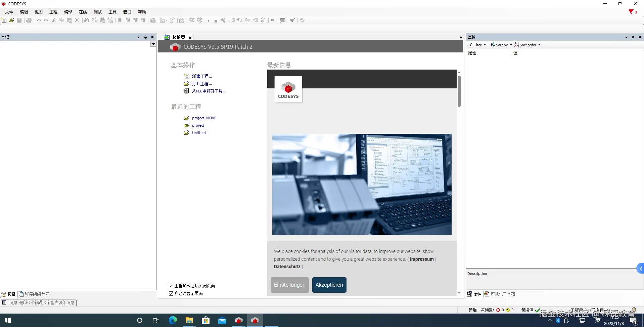Click the Stop square toolbar icon
The height and width of the screenshot is (327, 644).
coord(216,21)
